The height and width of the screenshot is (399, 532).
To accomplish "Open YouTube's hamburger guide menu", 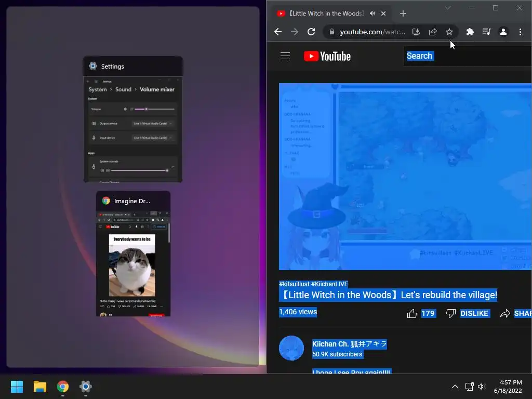I will [285, 56].
